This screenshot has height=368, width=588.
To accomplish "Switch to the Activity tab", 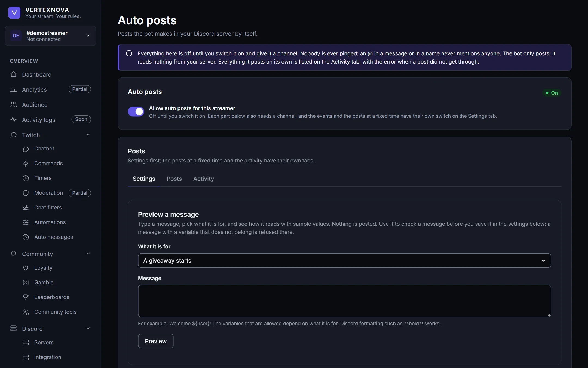I will click(204, 179).
